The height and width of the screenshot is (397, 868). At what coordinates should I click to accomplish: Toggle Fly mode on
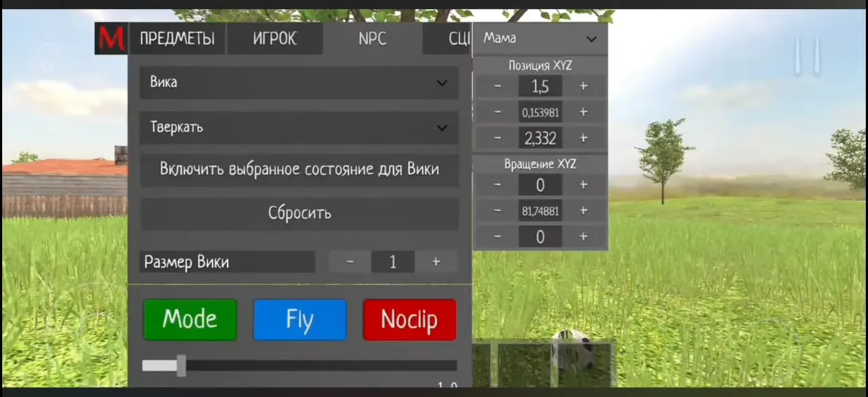tap(300, 319)
